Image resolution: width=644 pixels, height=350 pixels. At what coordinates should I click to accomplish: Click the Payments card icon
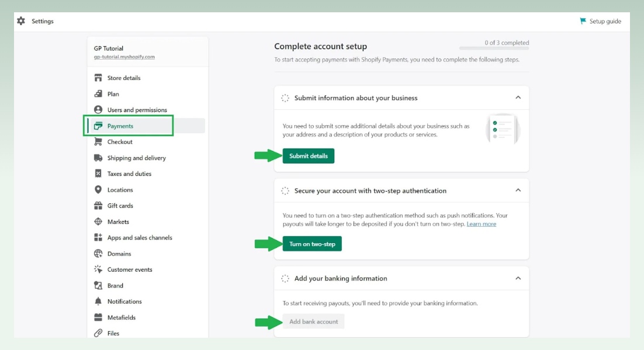pyautogui.click(x=98, y=126)
